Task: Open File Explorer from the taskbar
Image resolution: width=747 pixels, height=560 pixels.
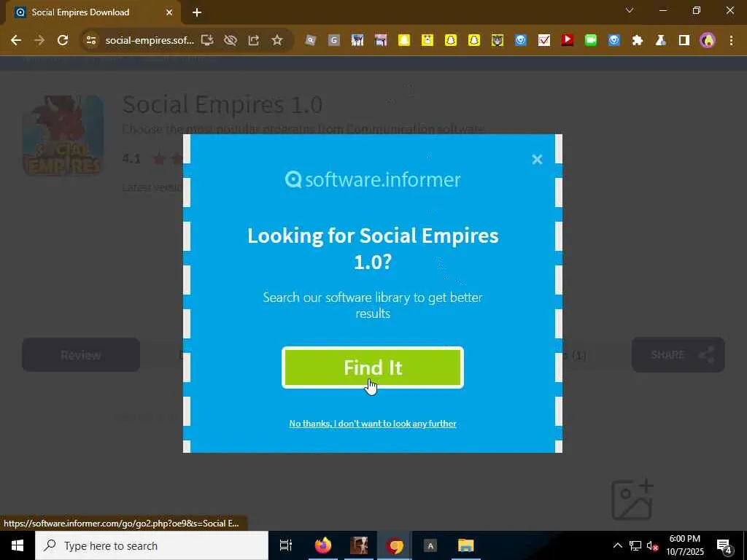Action: click(x=465, y=545)
